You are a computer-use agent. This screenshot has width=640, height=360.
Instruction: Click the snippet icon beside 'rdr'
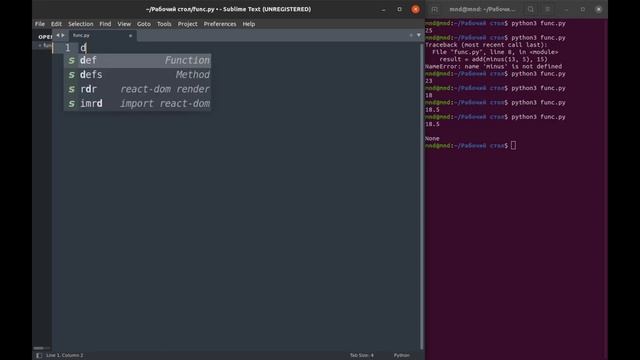pyautogui.click(x=71, y=89)
